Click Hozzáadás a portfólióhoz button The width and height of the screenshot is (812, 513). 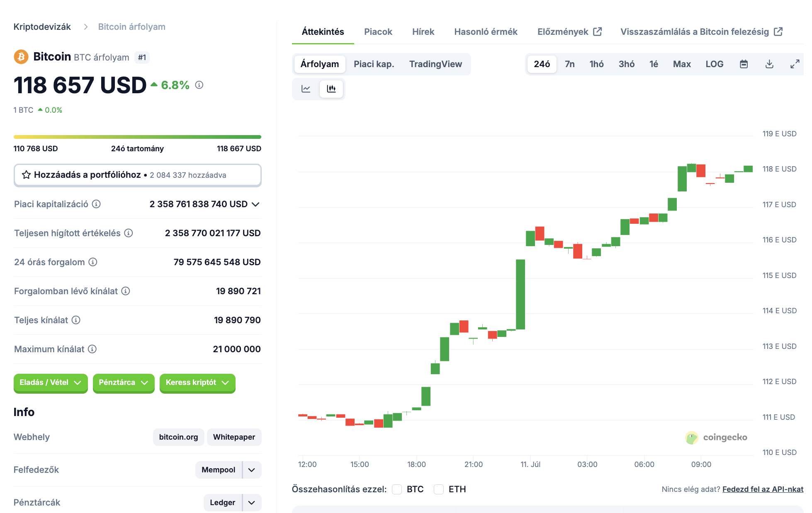pos(138,175)
